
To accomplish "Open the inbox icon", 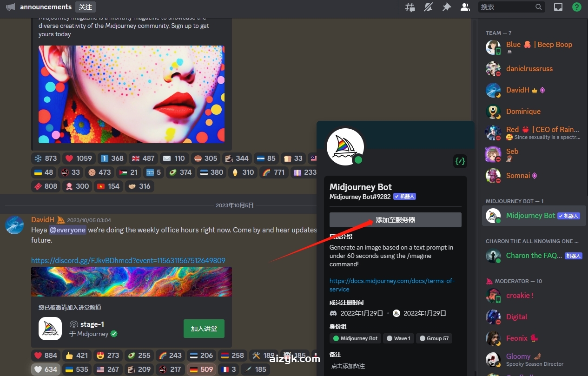I will [x=558, y=7].
